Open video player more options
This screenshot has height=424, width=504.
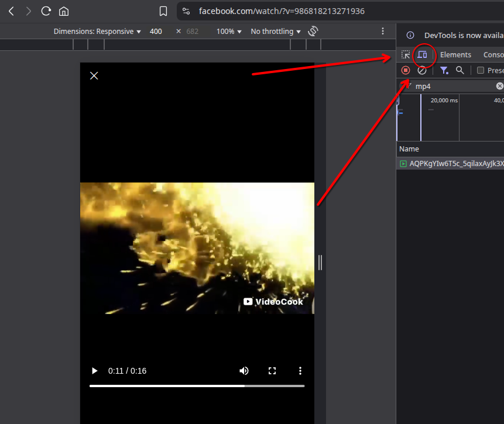click(x=300, y=371)
